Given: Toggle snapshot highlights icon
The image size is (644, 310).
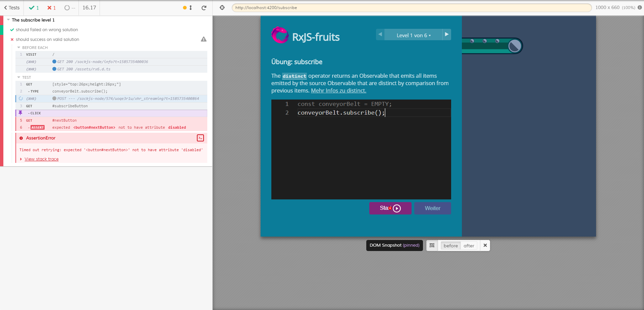Looking at the screenshot, I should [432, 246].
